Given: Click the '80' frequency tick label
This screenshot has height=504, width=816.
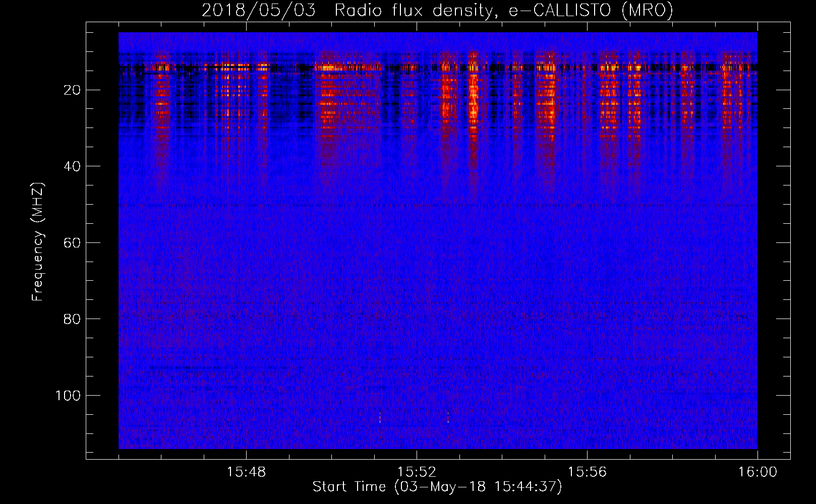Looking at the screenshot, I should tap(72, 319).
